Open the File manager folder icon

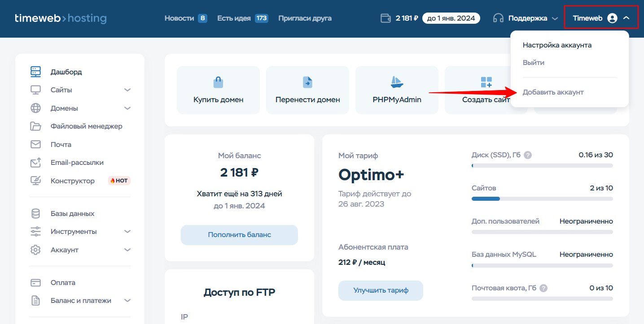(x=35, y=126)
